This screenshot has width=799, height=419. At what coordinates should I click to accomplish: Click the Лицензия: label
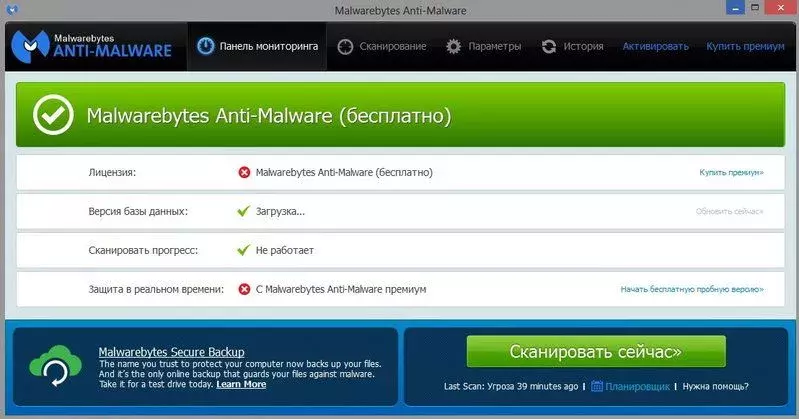[112, 172]
